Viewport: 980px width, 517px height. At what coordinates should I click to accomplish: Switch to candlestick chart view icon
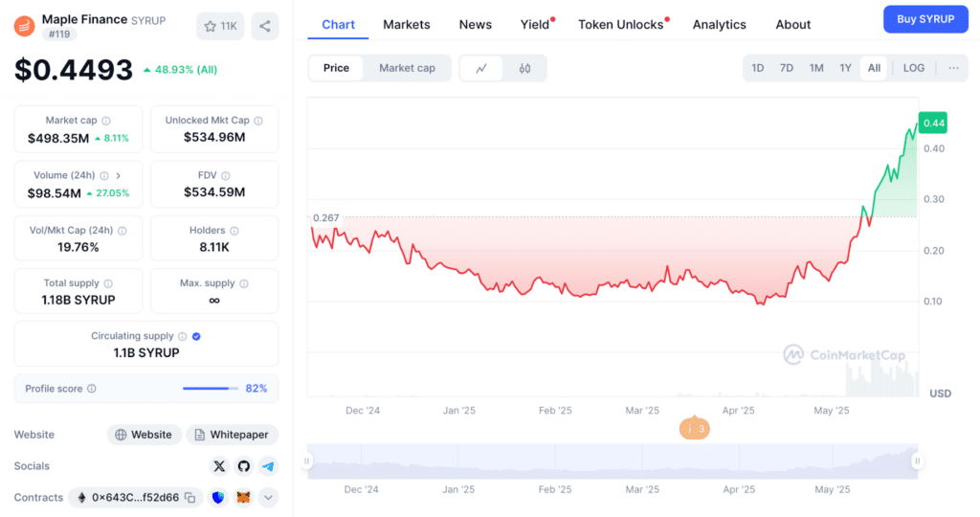pos(524,68)
